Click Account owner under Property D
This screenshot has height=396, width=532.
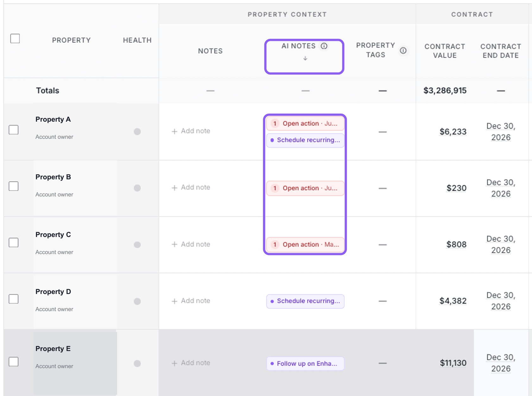click(x=54, y=309)
